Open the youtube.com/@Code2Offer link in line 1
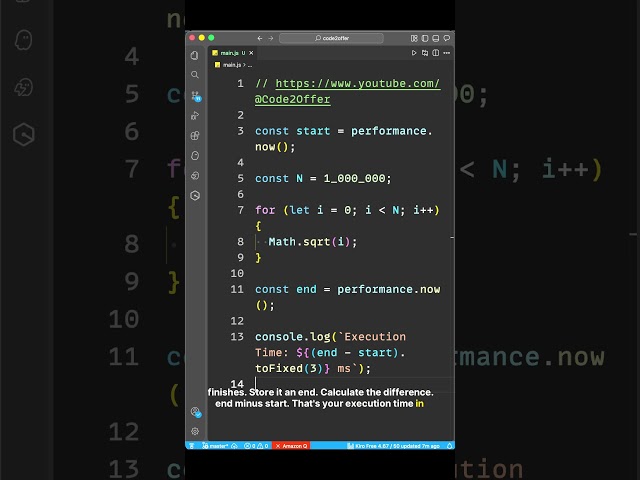Screen dimensions: 640x480 pos(347,91)
